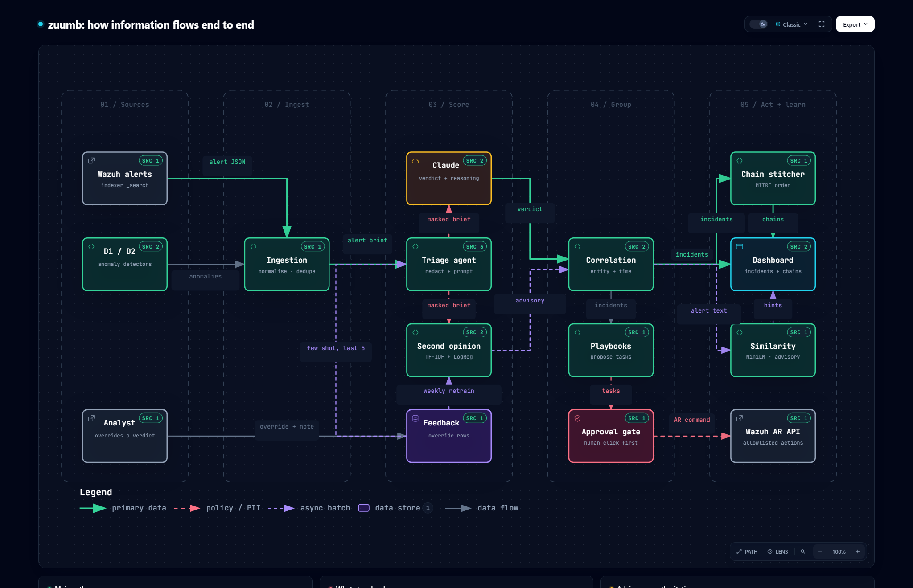
Task: Click the SRC 1 badge on Feedback
Action: click(x=475, y=418)
